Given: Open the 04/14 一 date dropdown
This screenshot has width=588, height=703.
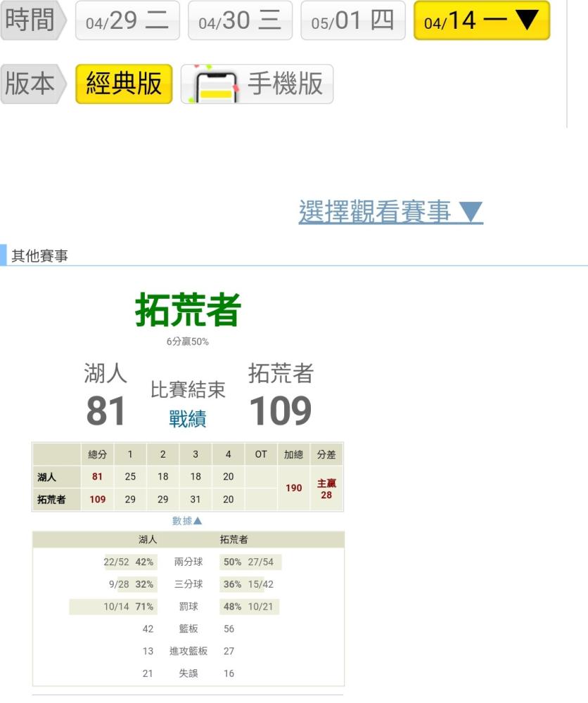Looking at the screenshot, I should coord(482,20).
